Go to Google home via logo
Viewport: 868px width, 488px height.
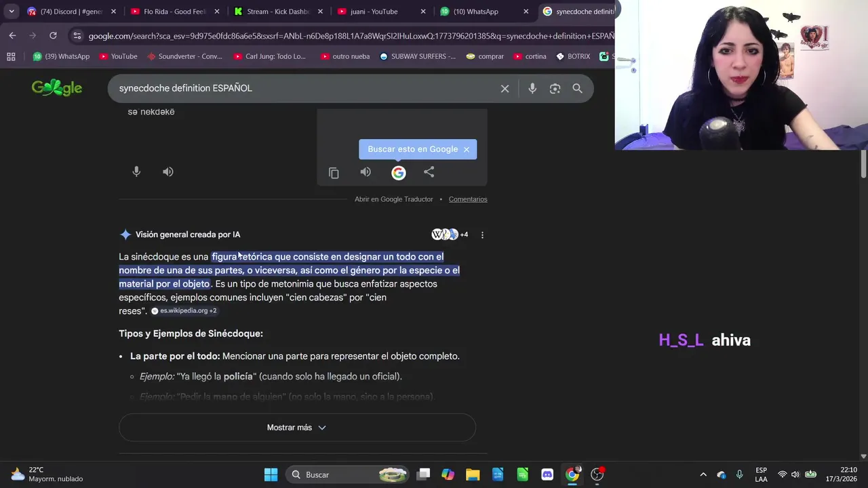point(57,88)
